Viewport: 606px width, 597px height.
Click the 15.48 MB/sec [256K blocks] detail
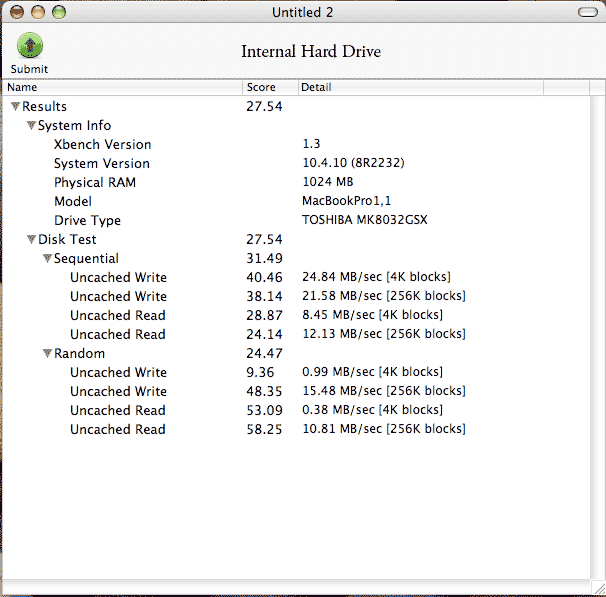pos(384,391)
